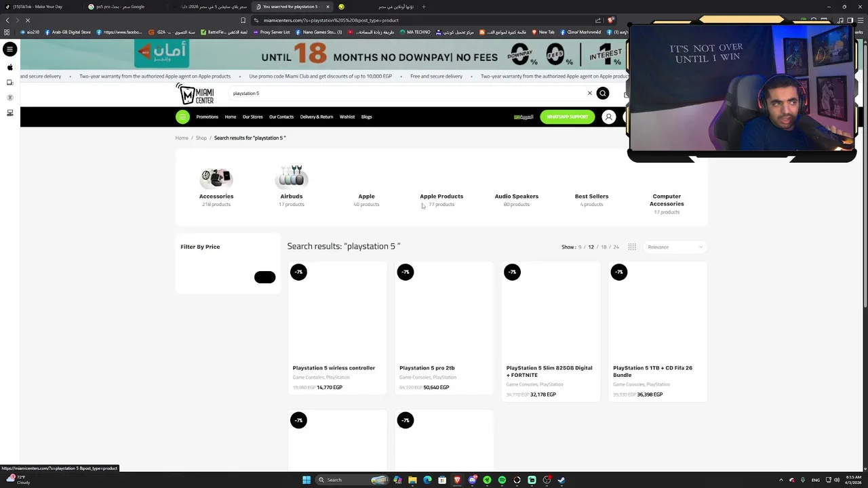
Task: Click the WhatsApp Support button
Action: click(567, 117)
